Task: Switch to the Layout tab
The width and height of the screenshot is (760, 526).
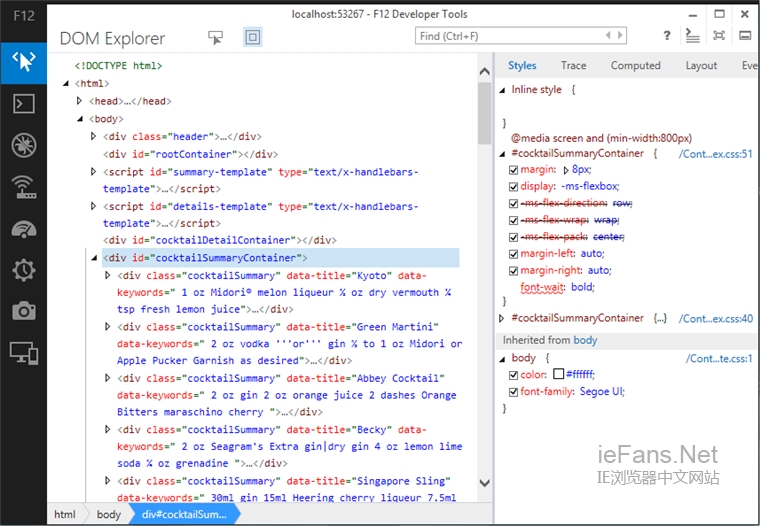Action: tap(701, 65)
